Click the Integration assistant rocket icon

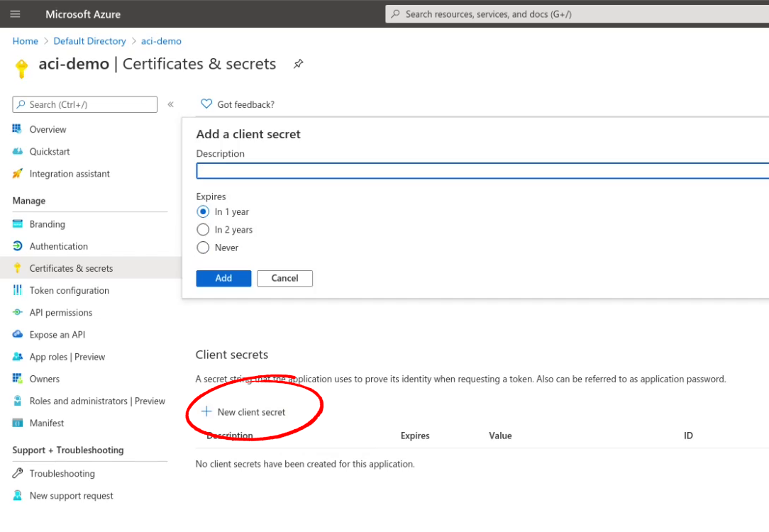(x=17, y=173)
